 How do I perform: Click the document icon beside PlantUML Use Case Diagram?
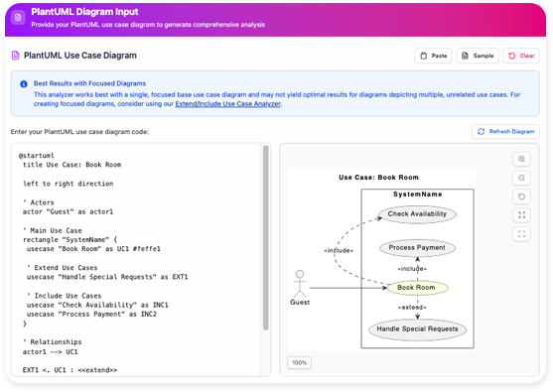(15, 56)
